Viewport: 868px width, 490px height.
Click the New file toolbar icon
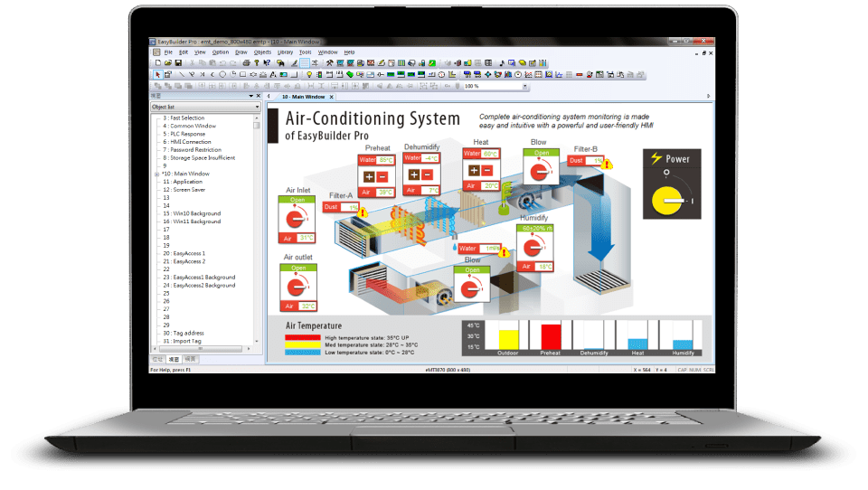pyautogui.click(x=158, y=62)
